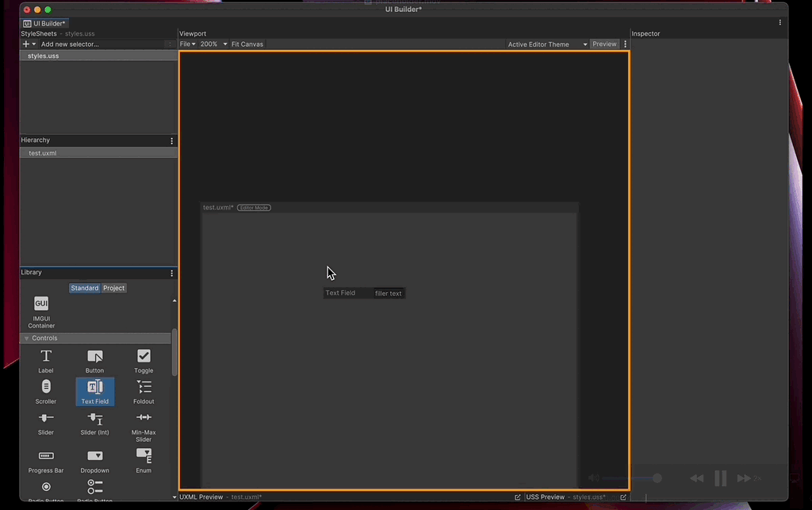This screenshot has width=812, height=510.
Task: Open the File menu in the Viewport
Action: (187, 44)
